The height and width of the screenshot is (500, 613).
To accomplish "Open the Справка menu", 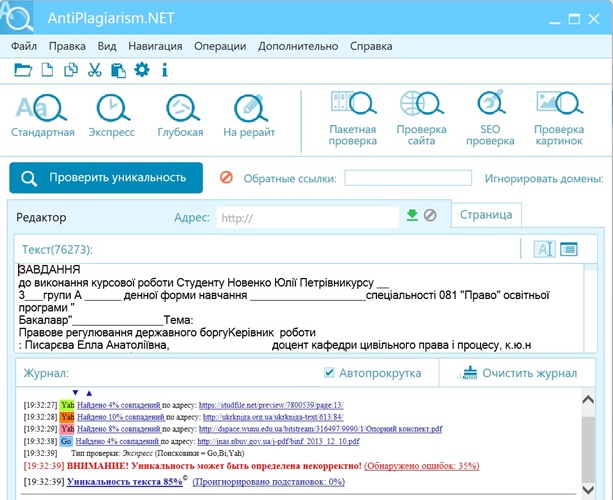I will (371, 46).
